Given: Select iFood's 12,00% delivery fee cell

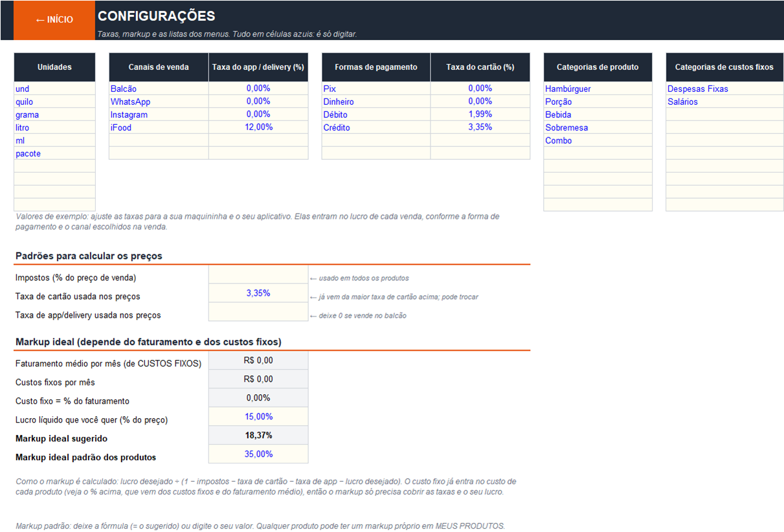Looking at the screenshot, I should tap(258, 127).
